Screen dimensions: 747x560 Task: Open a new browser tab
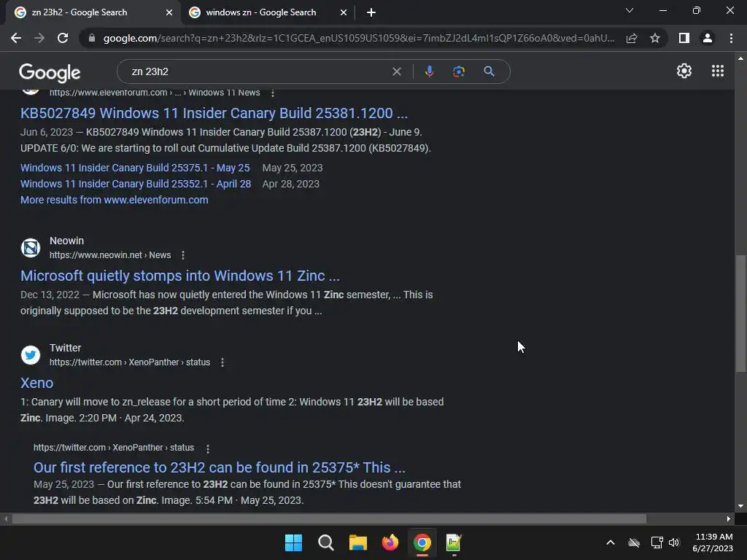(x=371, y=12)
